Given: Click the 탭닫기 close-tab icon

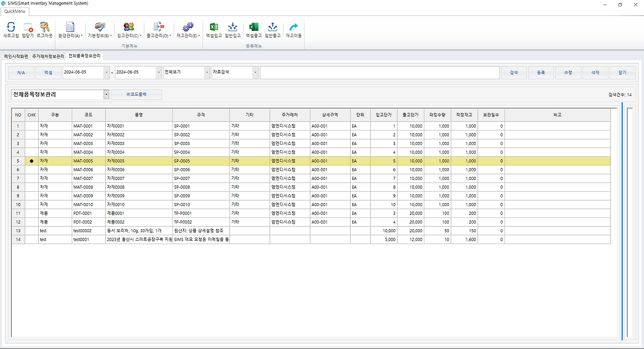Looking at the screenshot, I should pos(28,27).
